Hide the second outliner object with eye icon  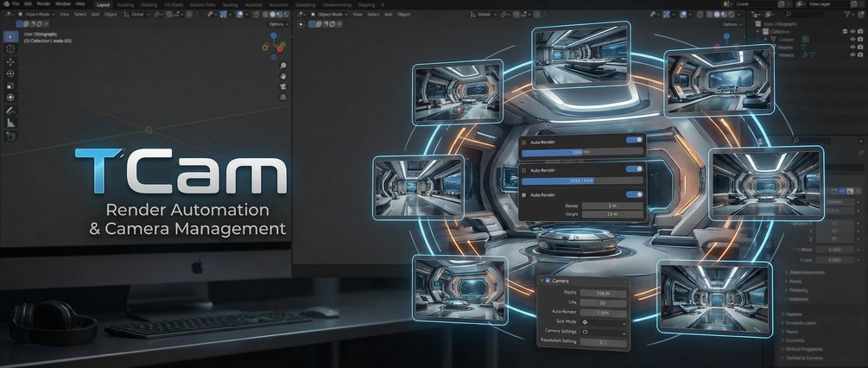point(852,47)
